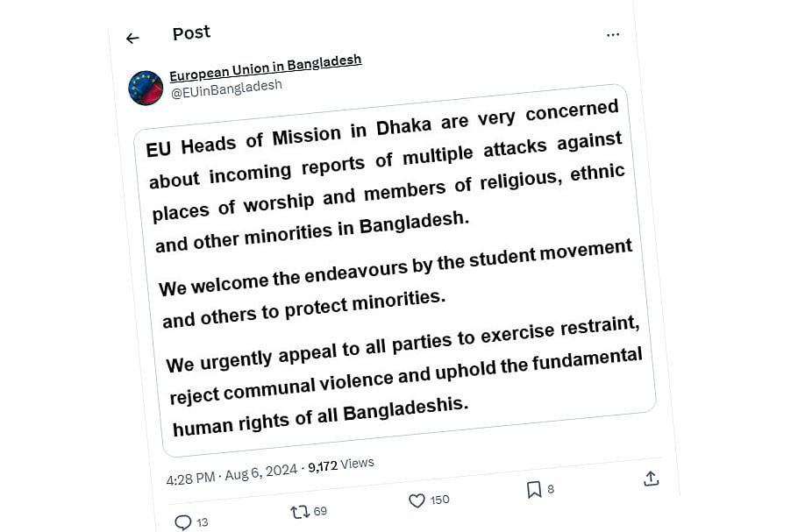Go back using the left arrow
Image resolution: width=798 pixels, height=532 pixels.
(132, 39)
